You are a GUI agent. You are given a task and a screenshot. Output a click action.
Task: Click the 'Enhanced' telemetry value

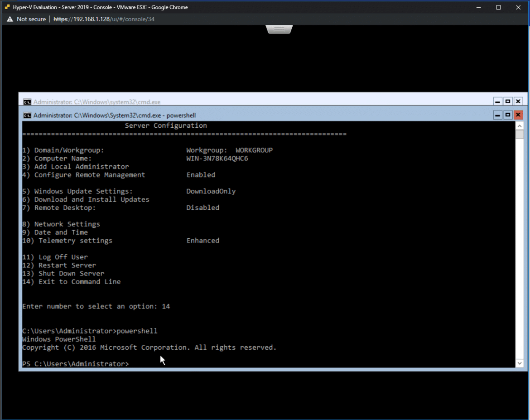click(x=203, y=241)
